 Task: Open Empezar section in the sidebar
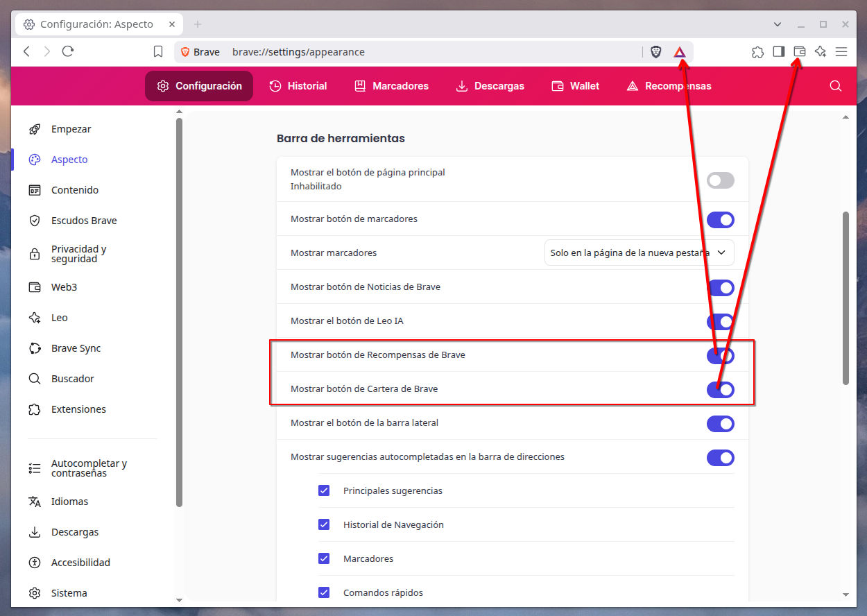point(71,129)
